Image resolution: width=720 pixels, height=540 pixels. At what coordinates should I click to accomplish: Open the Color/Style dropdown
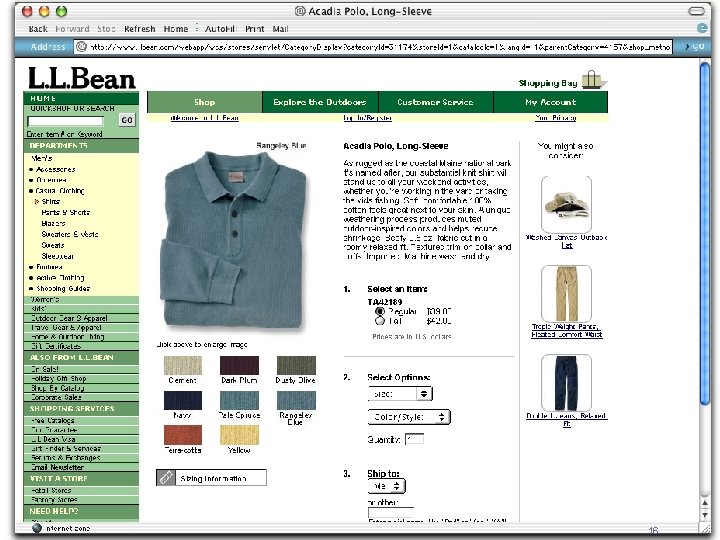click(409, 417)
